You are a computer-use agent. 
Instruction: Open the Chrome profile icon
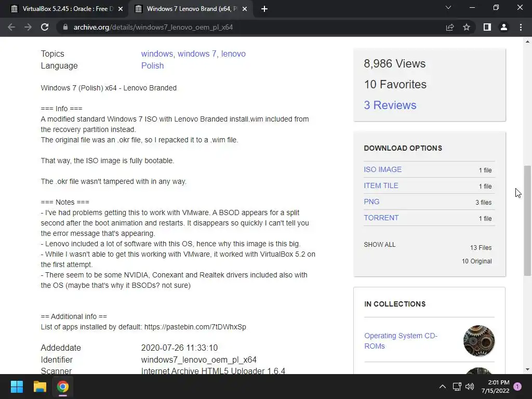[x=504, y=27]
